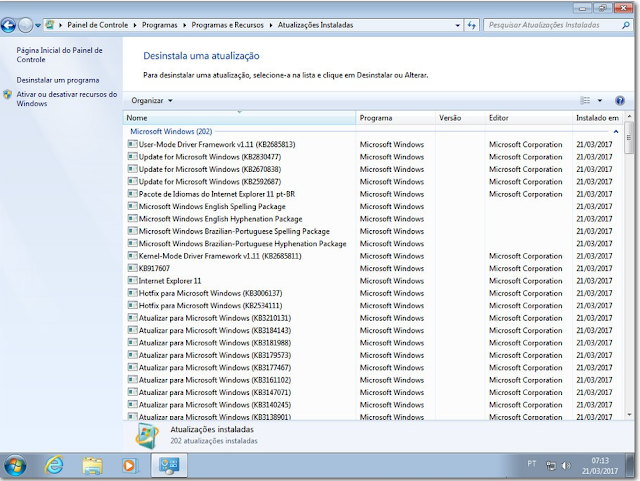The height and width of the screenshot is (481, 640).
Task: Select Pacote de Idiomas do Internet Explorer 11 pt-BR
Action: (373, 194)
